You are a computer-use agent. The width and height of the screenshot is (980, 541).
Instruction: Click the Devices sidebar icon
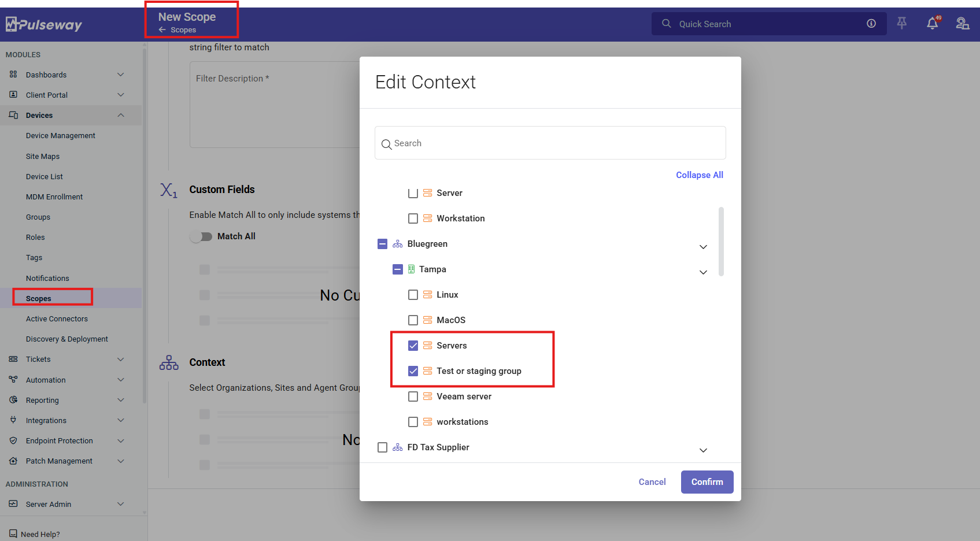pyautogui.click(x=13, y=115)
